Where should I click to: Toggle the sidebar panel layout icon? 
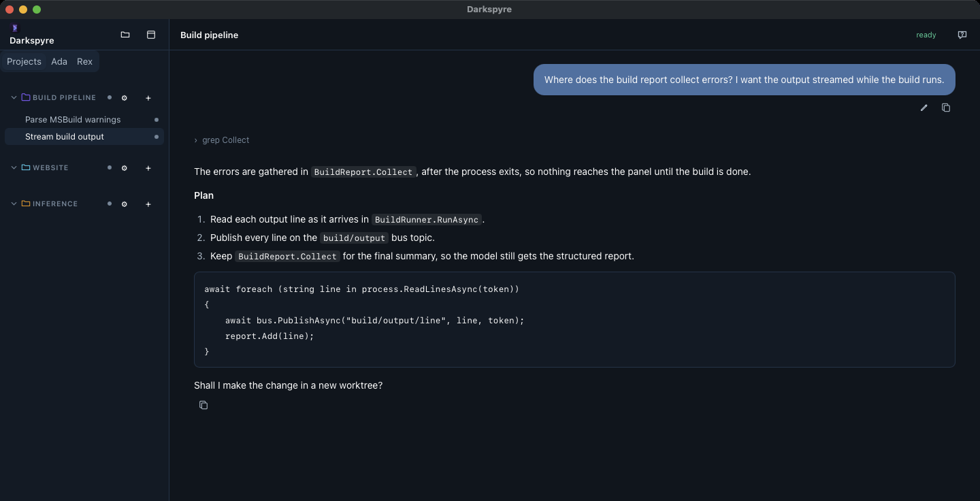pyautogui.click(x=151, y=35)
